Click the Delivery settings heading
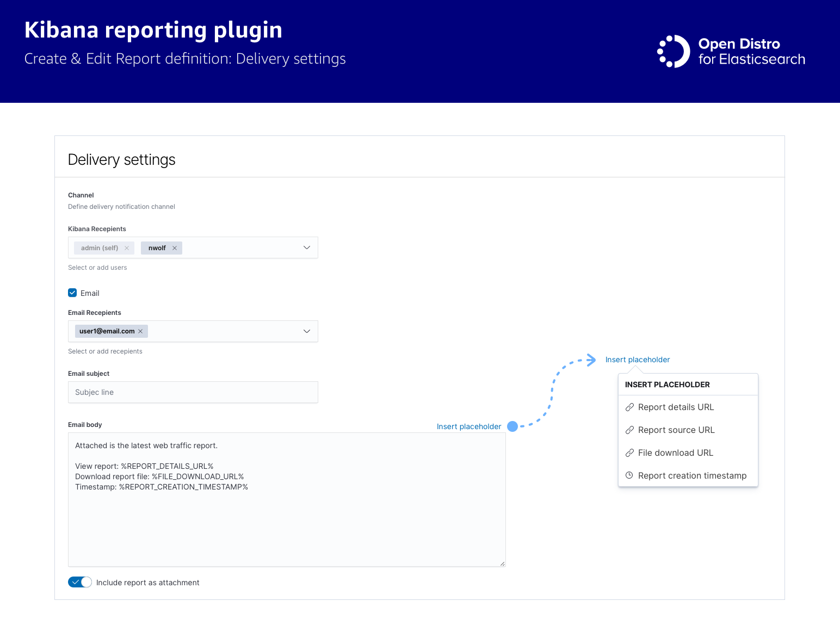 (x=122, y=160)
